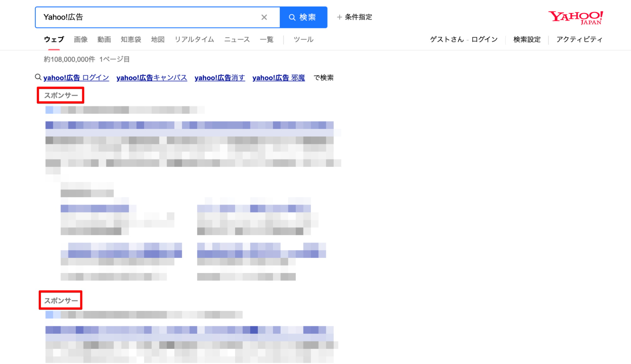Click the plus icon beside 条件指定
This screenshot has height=364, width=631.
(x=339, y=17)
